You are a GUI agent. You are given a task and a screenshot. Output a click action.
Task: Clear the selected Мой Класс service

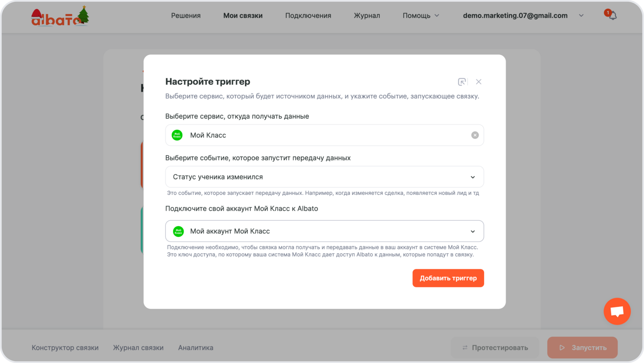point(475,135)
